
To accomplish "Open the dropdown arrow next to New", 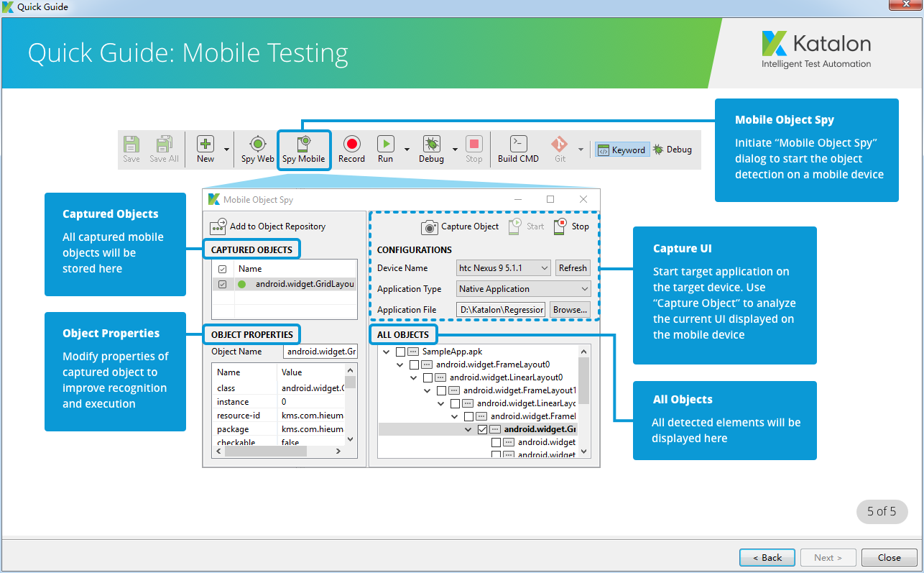I will tap(227, 150).
